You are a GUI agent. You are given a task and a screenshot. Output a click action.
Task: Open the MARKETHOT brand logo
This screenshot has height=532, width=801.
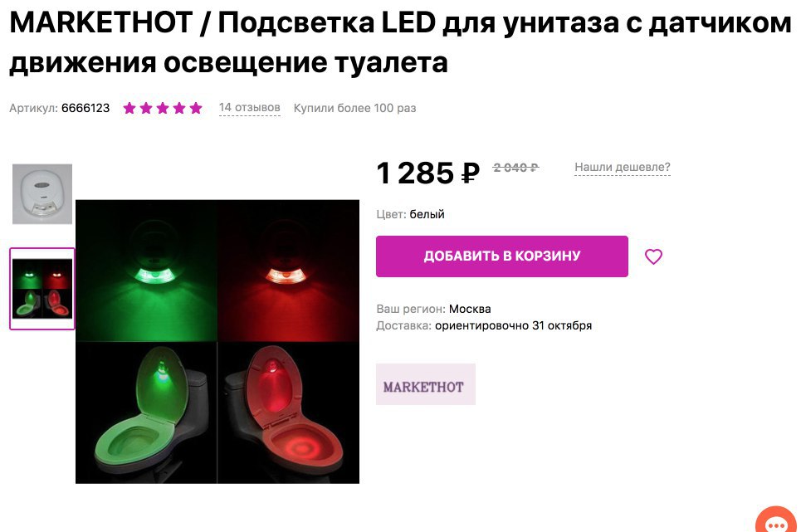pos(426,384)
